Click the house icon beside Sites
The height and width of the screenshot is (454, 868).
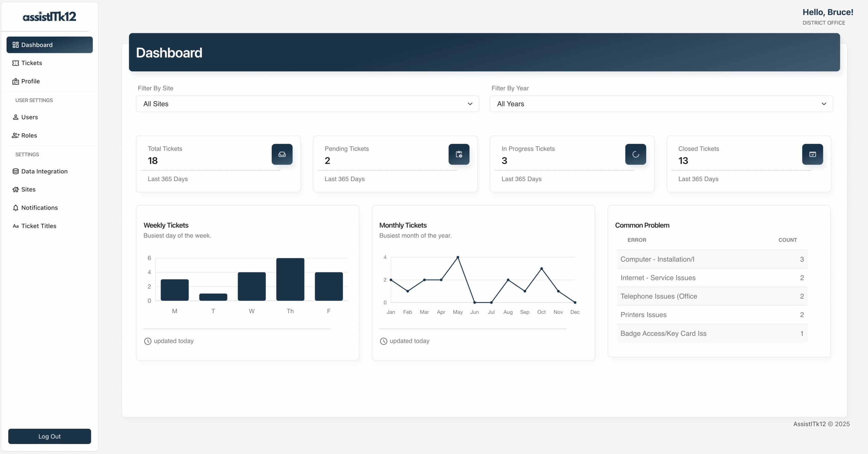[16, 189]
